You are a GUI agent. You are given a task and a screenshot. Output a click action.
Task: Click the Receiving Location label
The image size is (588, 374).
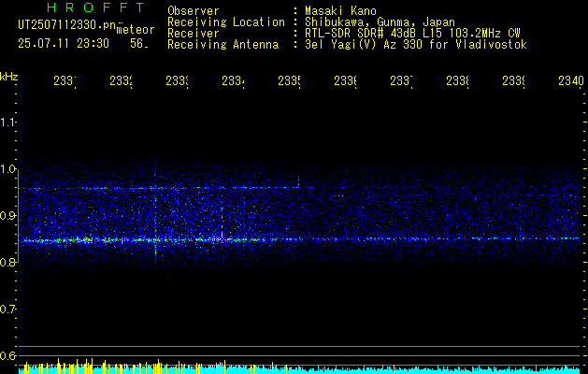226,22
